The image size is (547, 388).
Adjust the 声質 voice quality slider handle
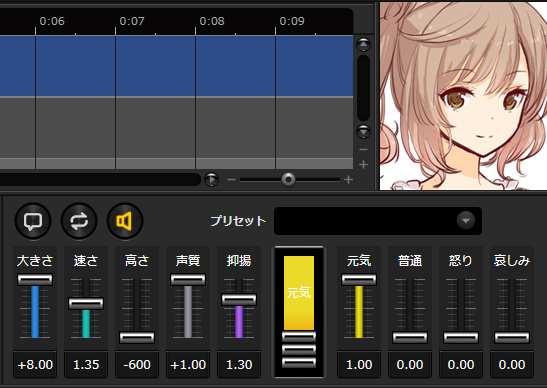[x=188, y=279]
